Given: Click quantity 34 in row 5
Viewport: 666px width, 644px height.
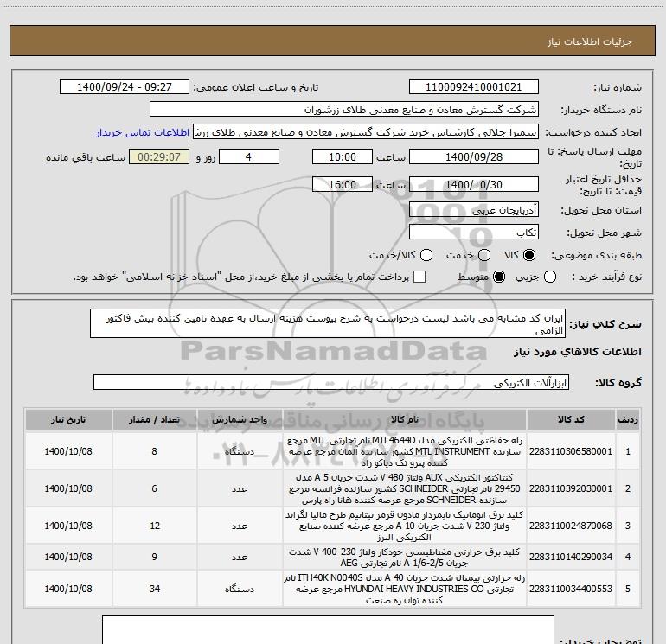Looking at the screenshot, I should coord(155,589).
